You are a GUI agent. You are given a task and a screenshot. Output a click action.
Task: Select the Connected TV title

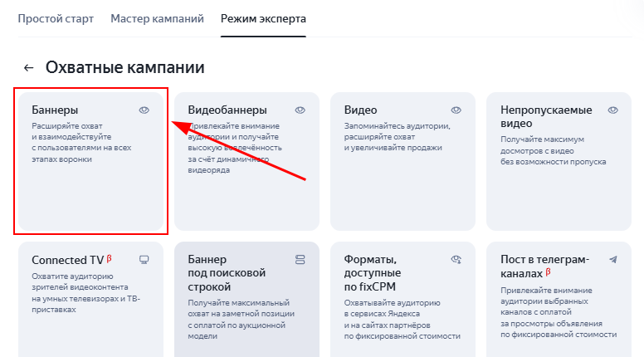[x=67, y=260]
